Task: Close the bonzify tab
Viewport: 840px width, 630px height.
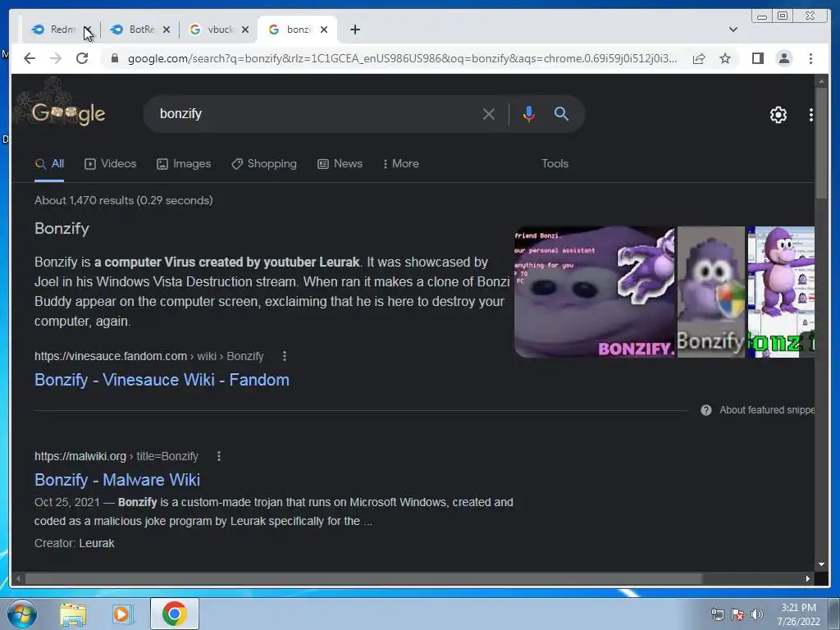Action: 323,30
